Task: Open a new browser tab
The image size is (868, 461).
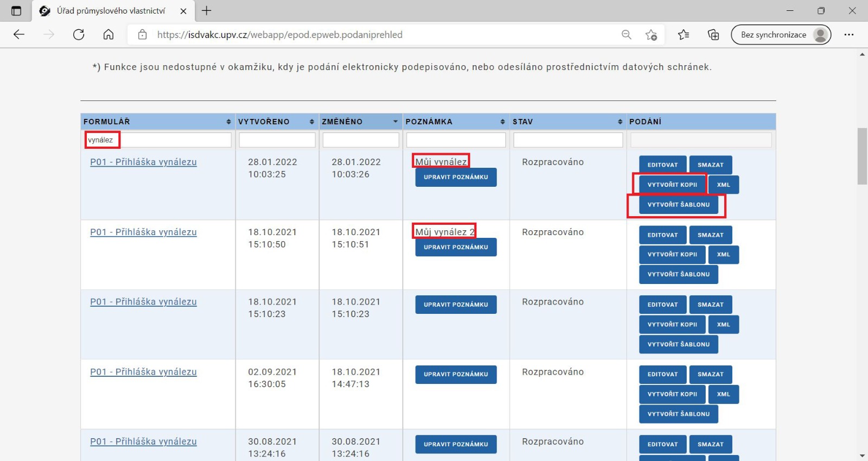Action: pos(207,11)
